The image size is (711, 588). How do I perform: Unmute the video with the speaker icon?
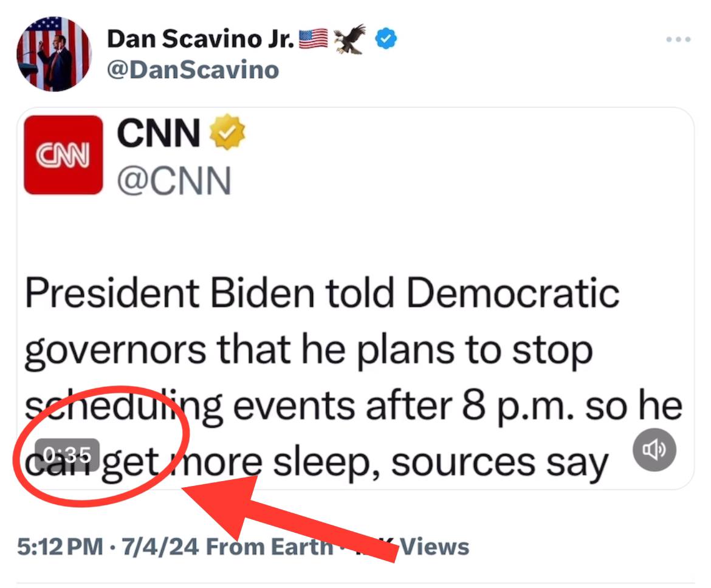pos(654,450)
